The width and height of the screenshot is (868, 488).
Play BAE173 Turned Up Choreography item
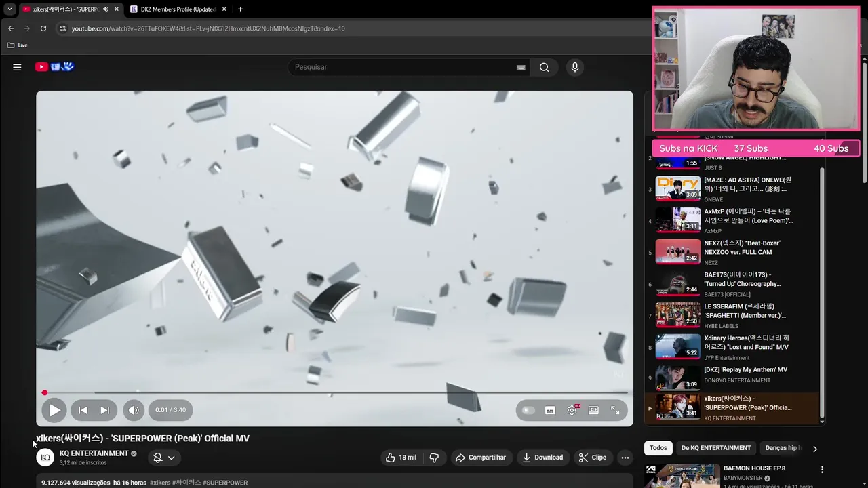pos(732,284)
